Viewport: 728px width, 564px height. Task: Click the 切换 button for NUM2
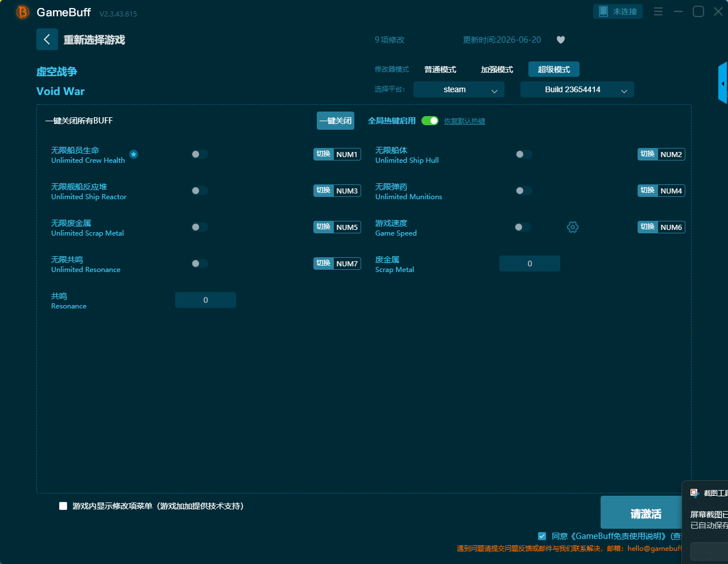point(648,154)
